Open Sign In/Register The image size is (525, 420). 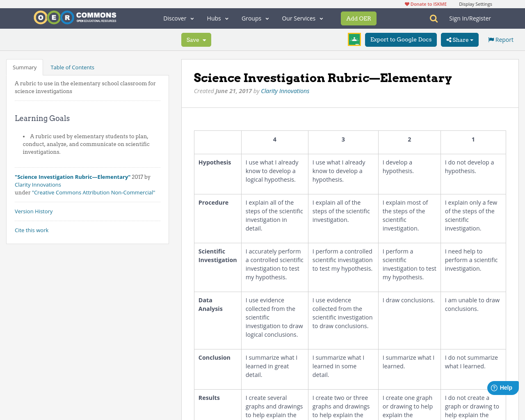click(470, 18)
